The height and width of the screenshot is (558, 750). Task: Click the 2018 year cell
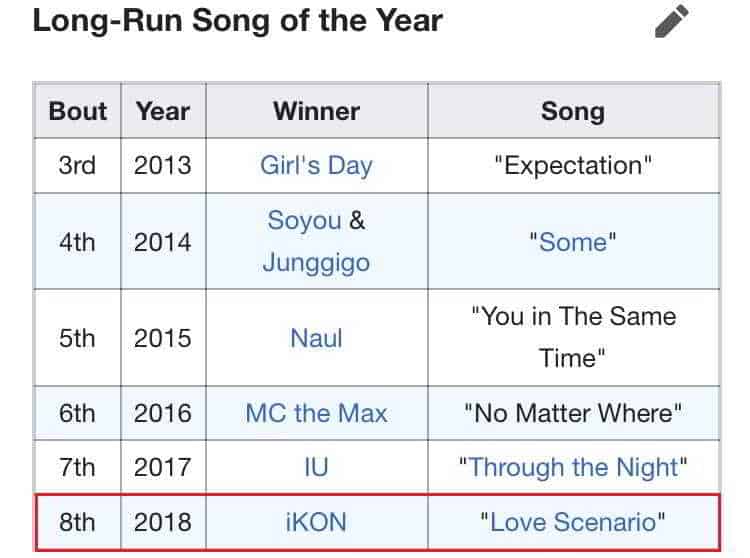[x=163, y=521]
